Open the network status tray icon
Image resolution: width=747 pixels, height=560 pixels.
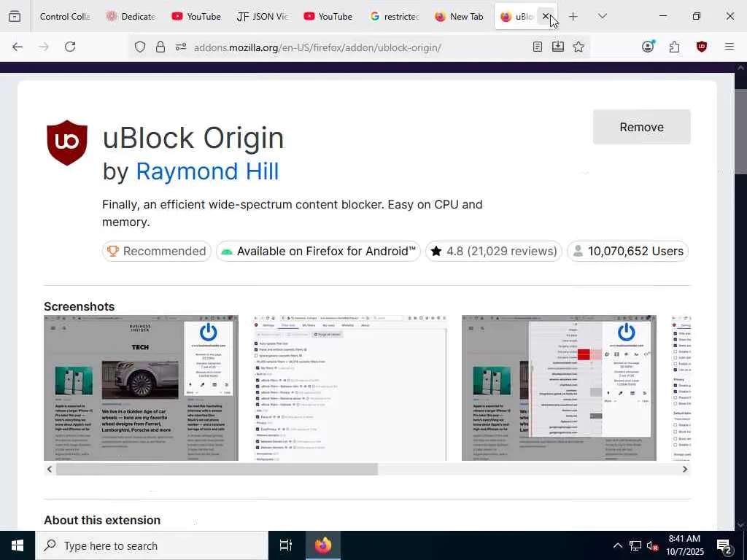click(x=635, y=545)
